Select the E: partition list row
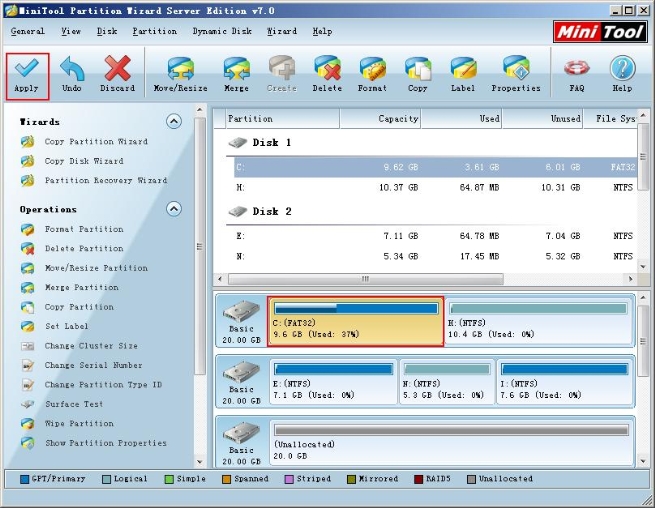 point(435,236)
